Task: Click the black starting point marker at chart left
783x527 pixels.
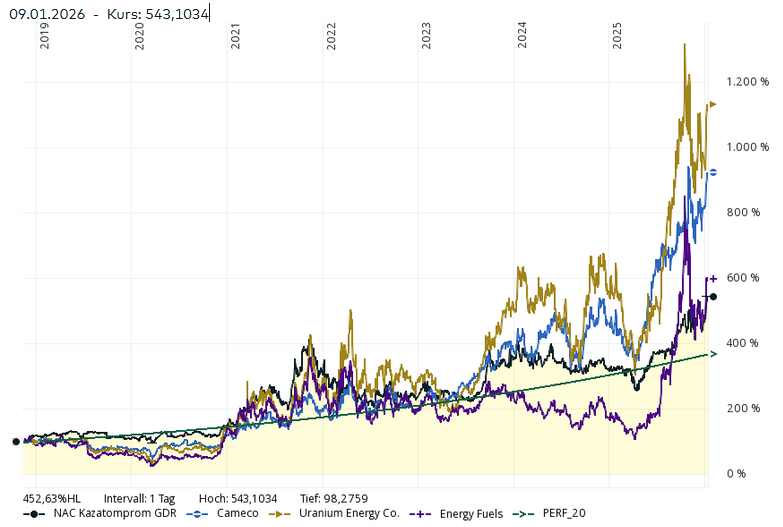Action: tap(15, 441)
